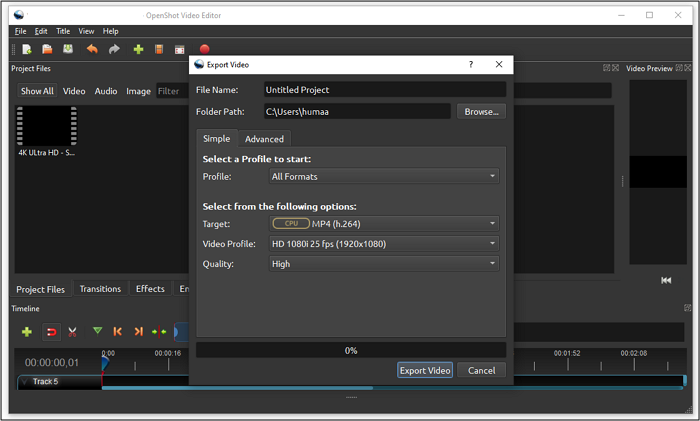Toggle the Show All filter button

tap(37, 91)
